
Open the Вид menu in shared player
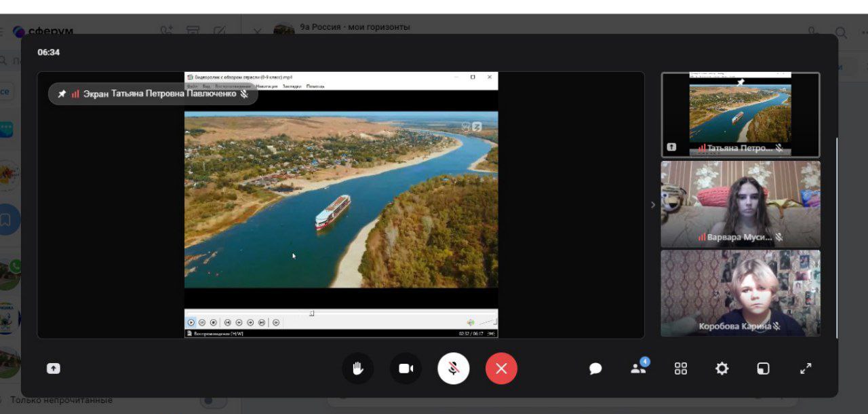pyautogui.click(x=206, y=86)
